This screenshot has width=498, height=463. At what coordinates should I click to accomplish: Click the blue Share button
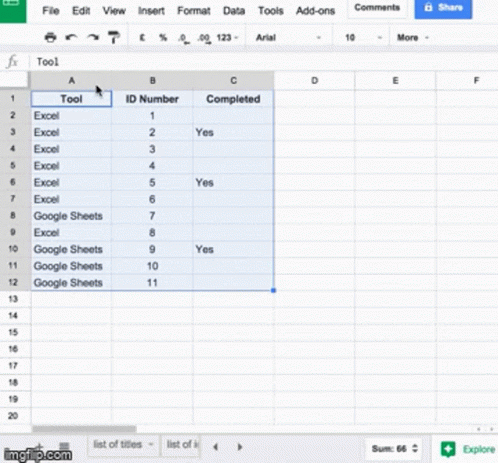click(443, 8)
